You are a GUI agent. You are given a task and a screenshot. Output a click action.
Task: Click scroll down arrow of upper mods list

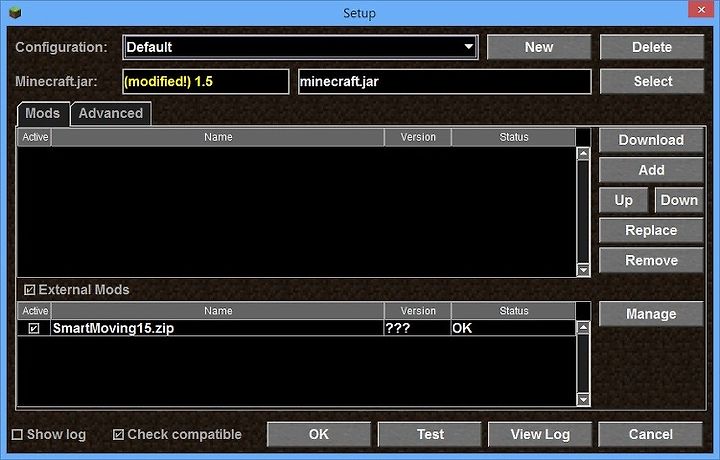click(x=583, y=270)
